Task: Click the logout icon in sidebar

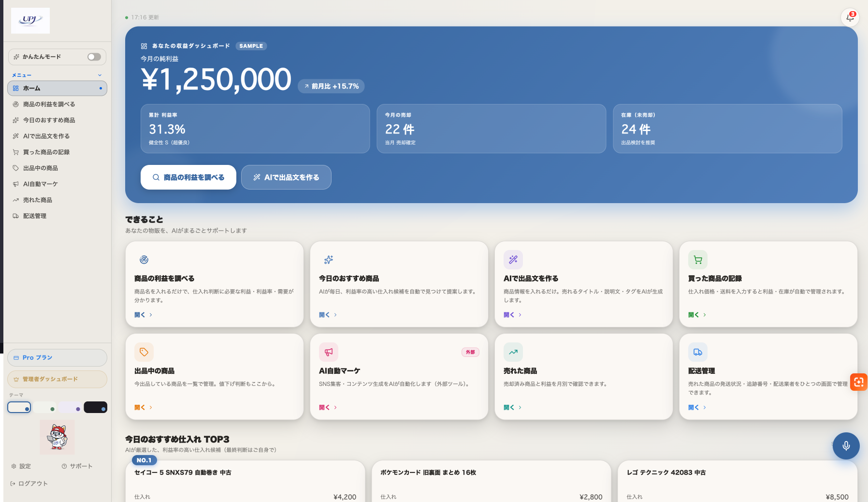Action: coord(13,483)
